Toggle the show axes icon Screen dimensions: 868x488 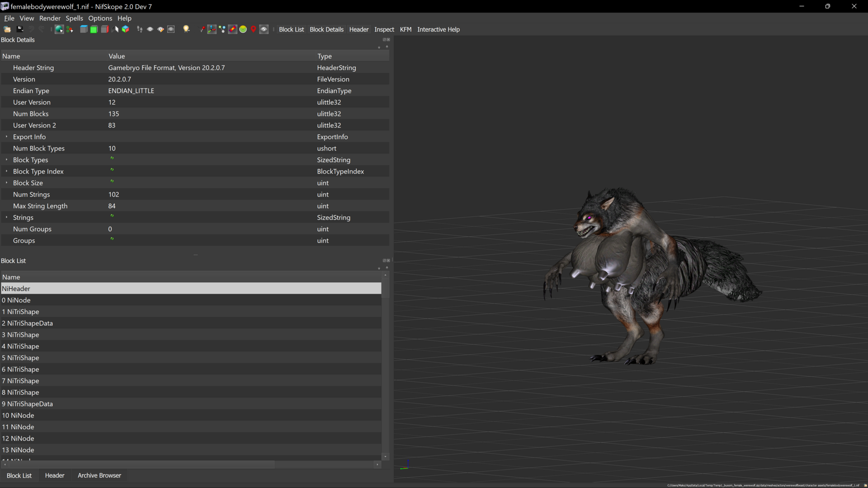[212, 29]
